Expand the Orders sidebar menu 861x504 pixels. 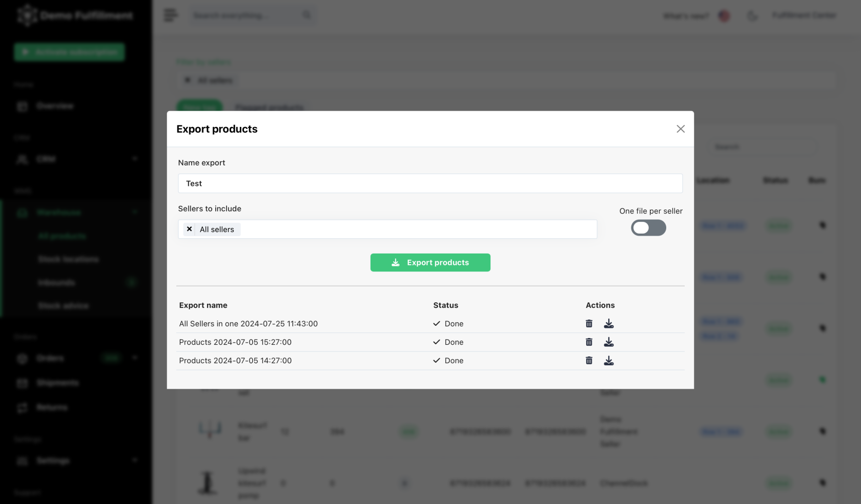click(77, 358)
